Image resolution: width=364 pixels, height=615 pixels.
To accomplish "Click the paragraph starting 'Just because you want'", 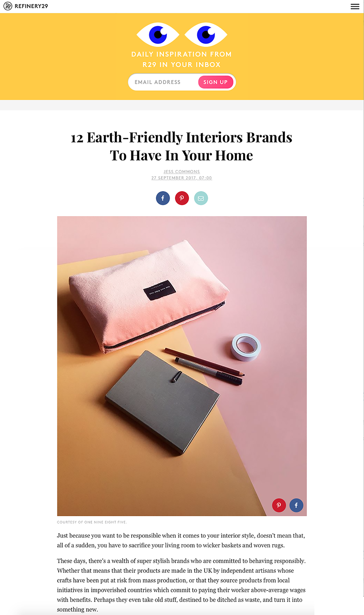I will click(x=181, y=540).
